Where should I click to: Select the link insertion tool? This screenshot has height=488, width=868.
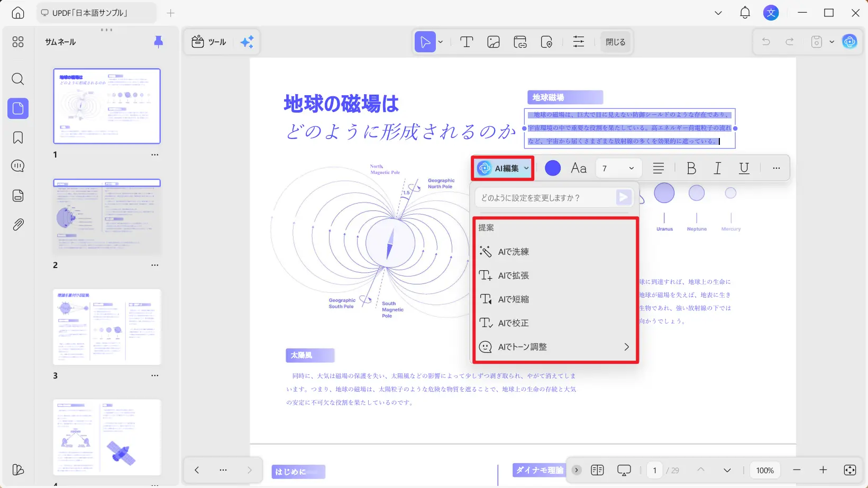pyautogui.click(x=520, y=42)
